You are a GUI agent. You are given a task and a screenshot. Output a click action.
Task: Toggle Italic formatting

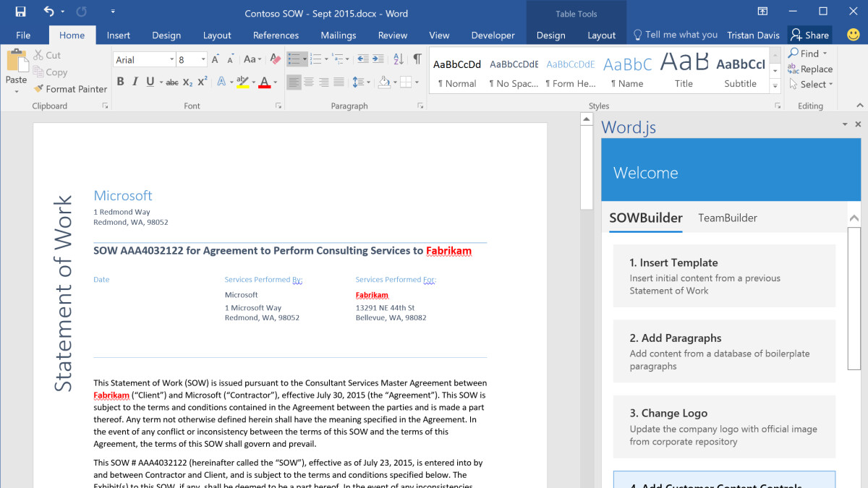point(135,82)
